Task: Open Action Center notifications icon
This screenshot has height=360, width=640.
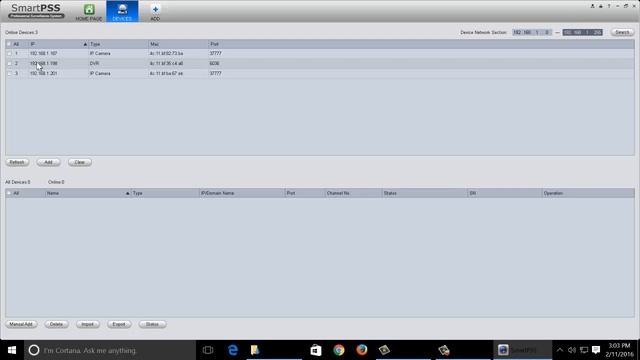Action: click(596, 350)
